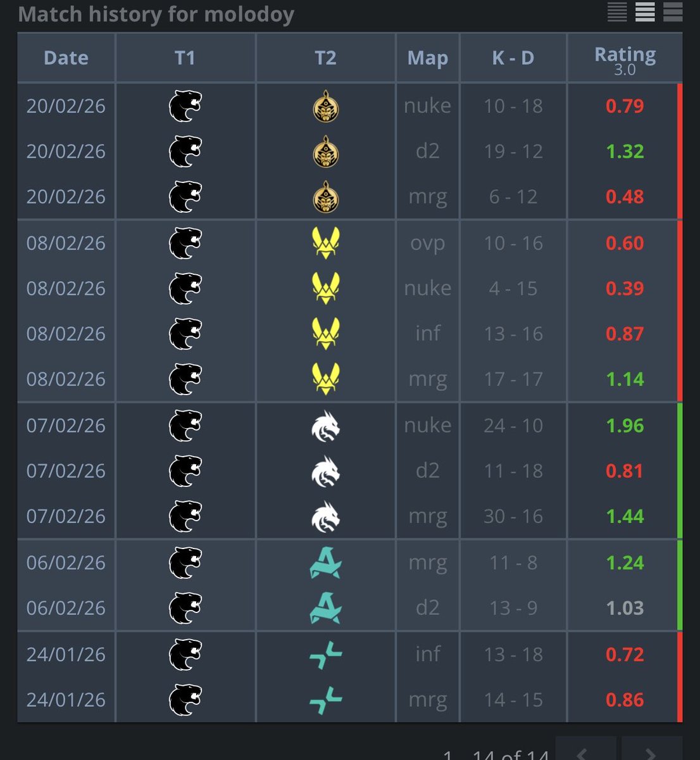Open FURIA logo in the d2 19 - 12 row

tap(185, 151)
